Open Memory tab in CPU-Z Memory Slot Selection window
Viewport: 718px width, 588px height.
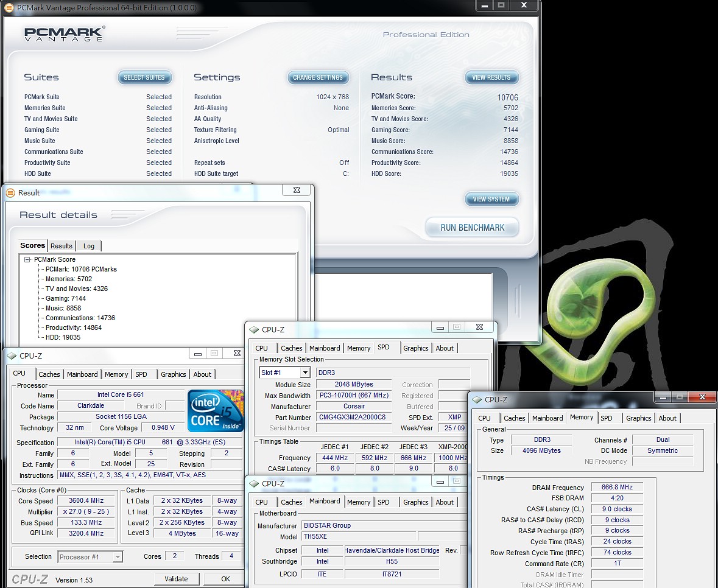(x=359, y=348)
